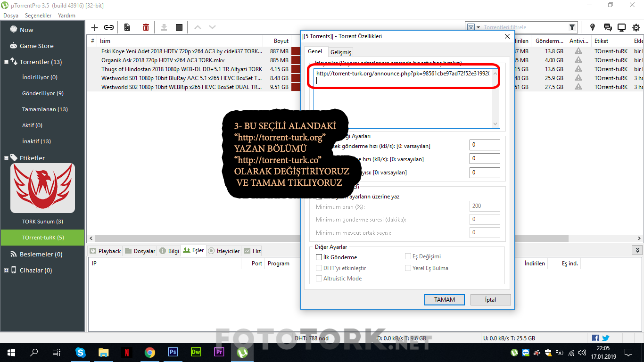Image resolution: width=644 pixels, height=362 pixels.
Task: Click the Move Up Queue arrow
Action: (x=198, y=27)
